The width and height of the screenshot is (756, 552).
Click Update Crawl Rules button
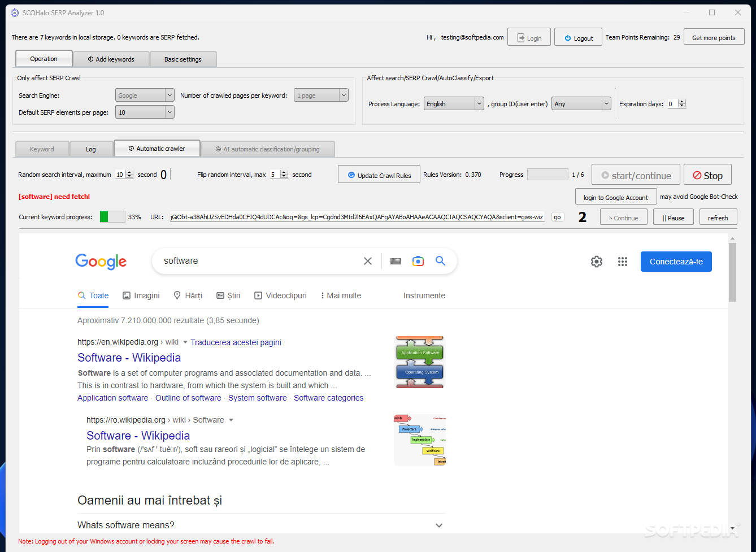click(379, 175)
